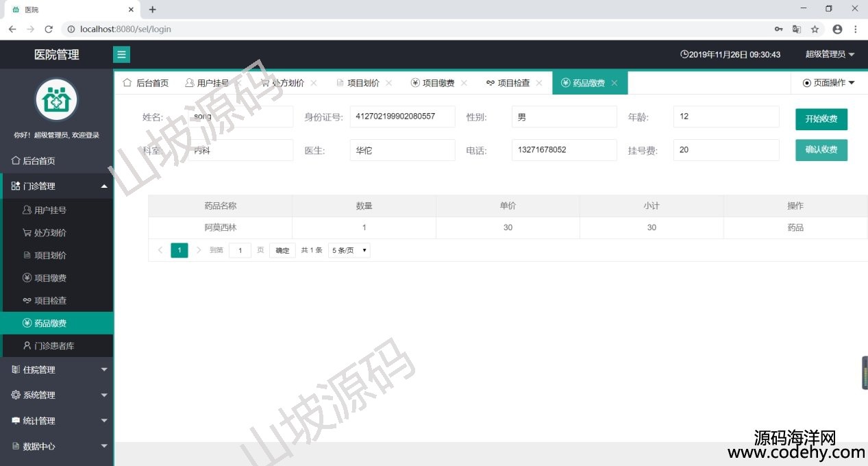Screen dimensions: 868x466
Task: Switch to 后台首页 tab
Action: click(x=145, y=83)
